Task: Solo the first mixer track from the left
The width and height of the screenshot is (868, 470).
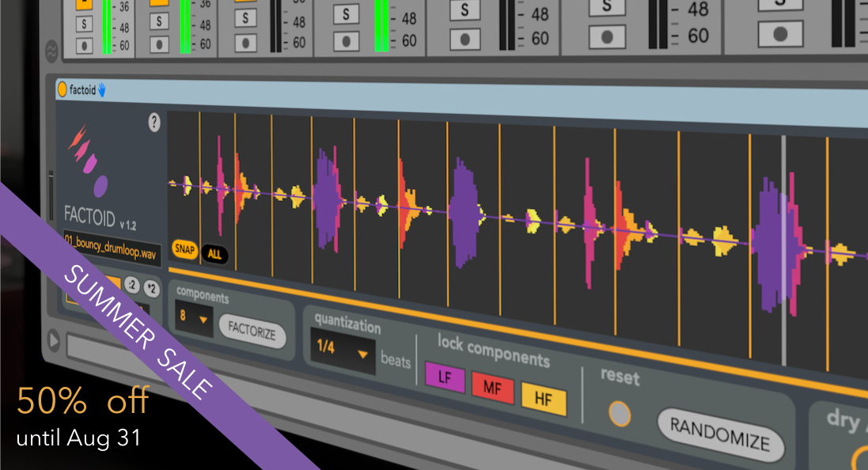Action: click(84, 24)
